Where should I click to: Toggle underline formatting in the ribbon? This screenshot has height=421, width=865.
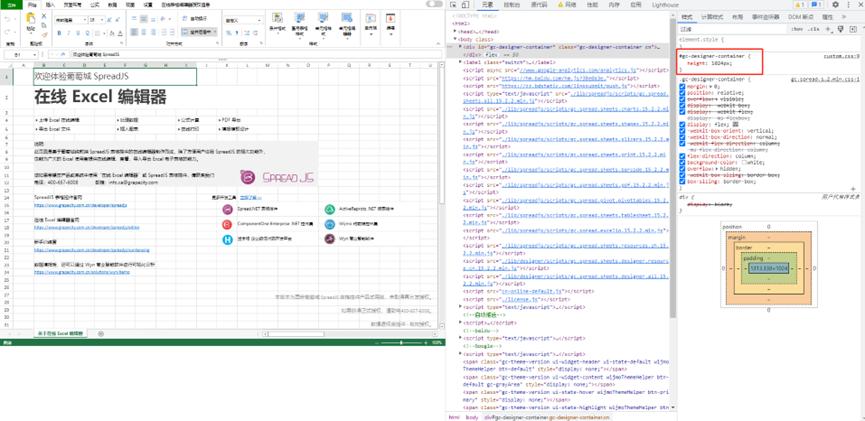point(78,33)
